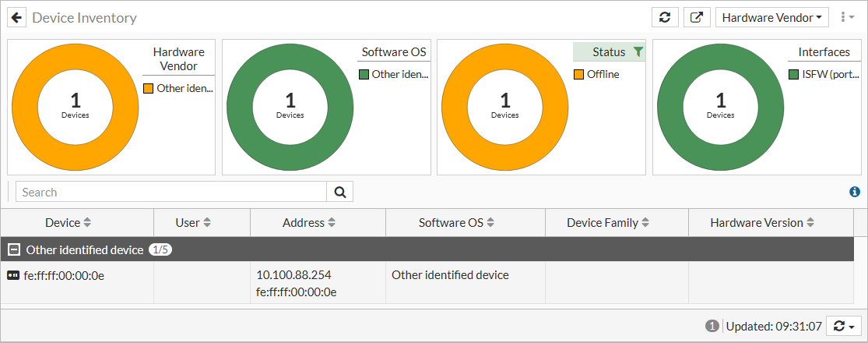The image size is (868, 343).
Task: Click the fe:ff:ff:00:00:0e device icon
Action: [x=12, y=275]
